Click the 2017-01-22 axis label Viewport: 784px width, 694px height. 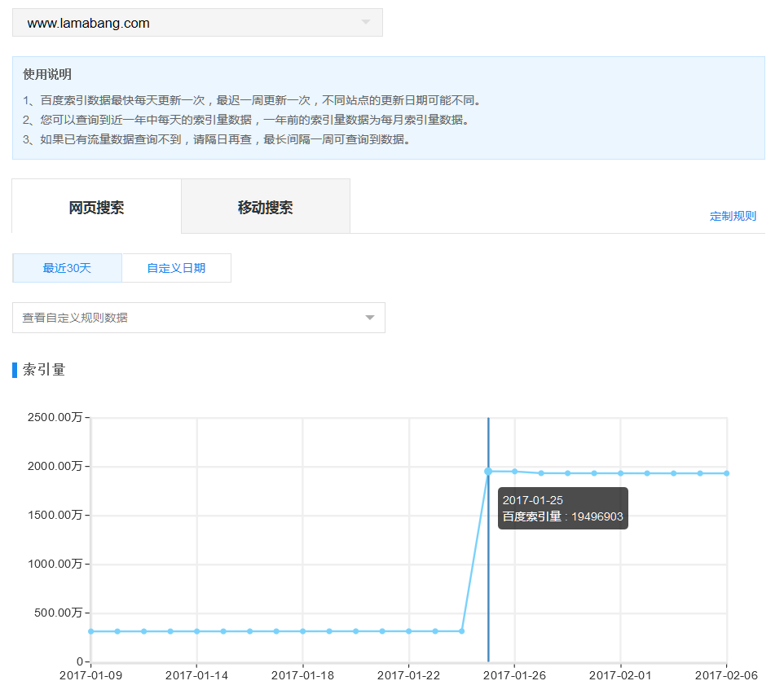coord(407,675)
